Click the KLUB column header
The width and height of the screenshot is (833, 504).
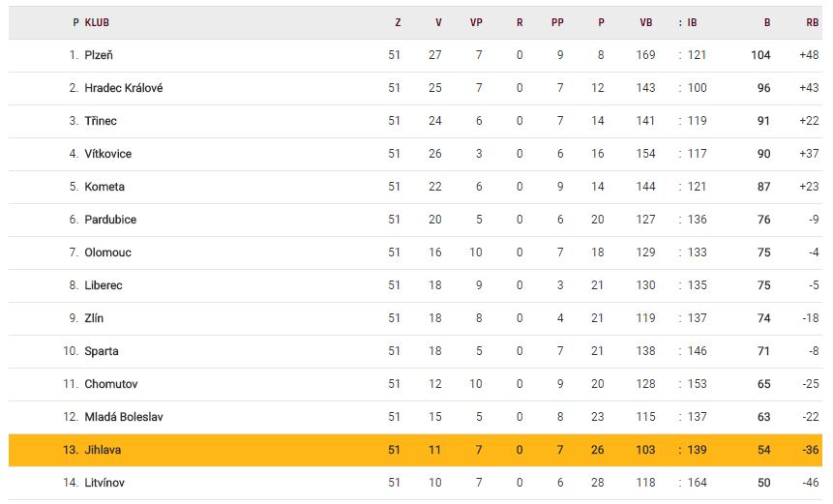(x=97, y=22)
